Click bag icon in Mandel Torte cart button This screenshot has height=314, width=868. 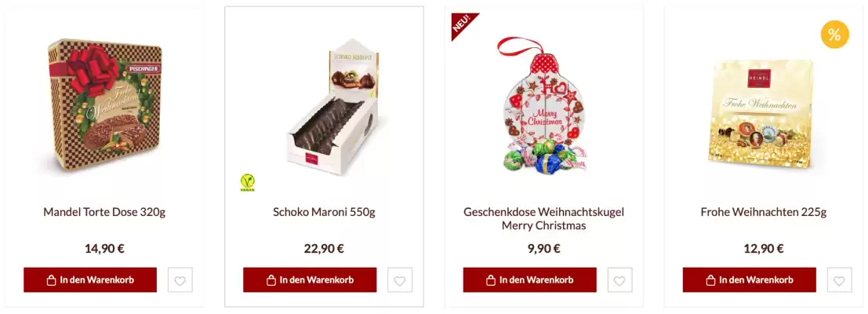(52, 280)
